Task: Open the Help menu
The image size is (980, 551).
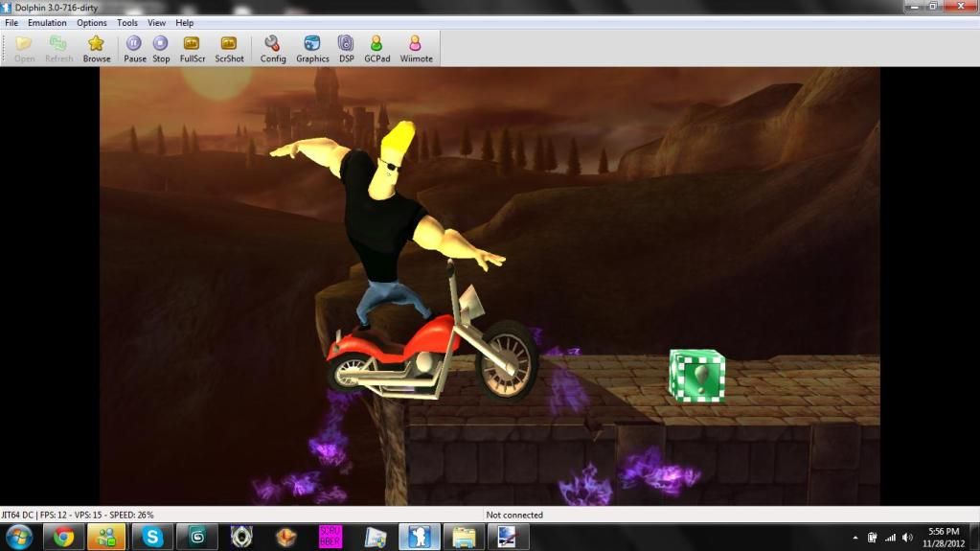Action: [x=184, y=22]
